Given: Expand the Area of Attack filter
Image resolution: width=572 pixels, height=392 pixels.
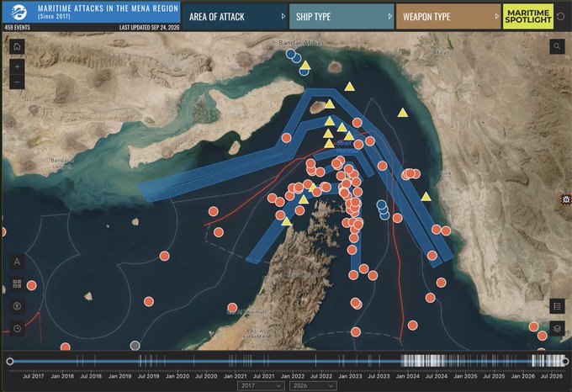Looking at the screenshot, I should [x=236, y=17].
